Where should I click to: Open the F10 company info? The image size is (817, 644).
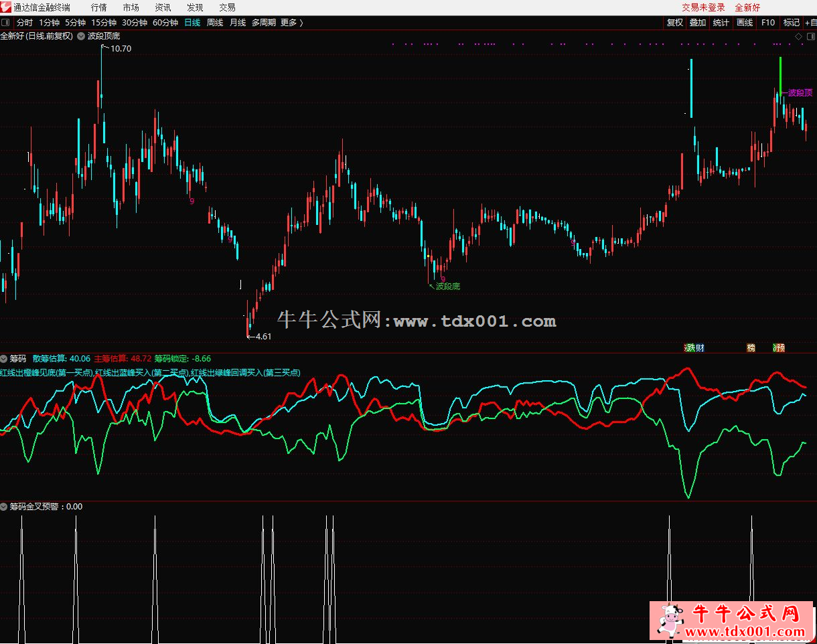coord(768,23)
